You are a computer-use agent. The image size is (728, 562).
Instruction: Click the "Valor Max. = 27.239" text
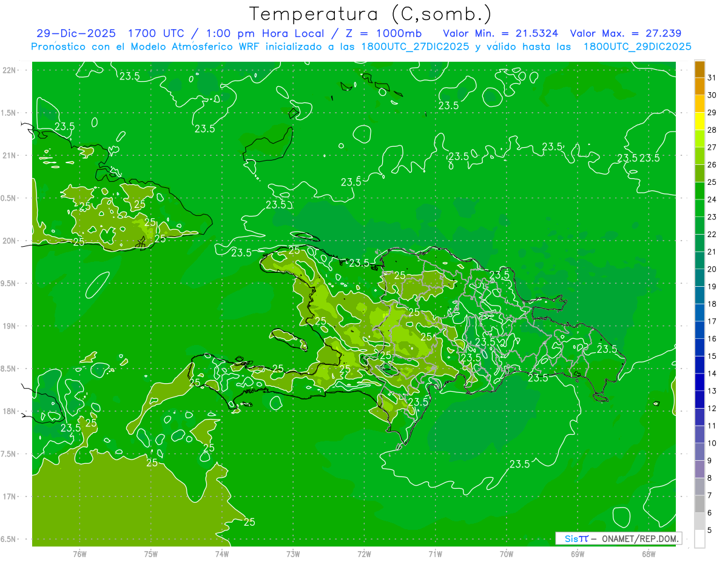pos(625,33)
